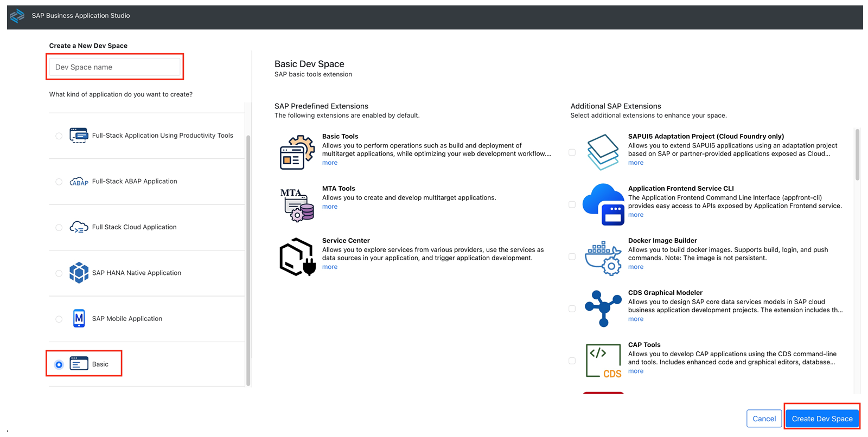
Task: Click the 'SAP HANA Native Application' label
Action: pos(137,273)
